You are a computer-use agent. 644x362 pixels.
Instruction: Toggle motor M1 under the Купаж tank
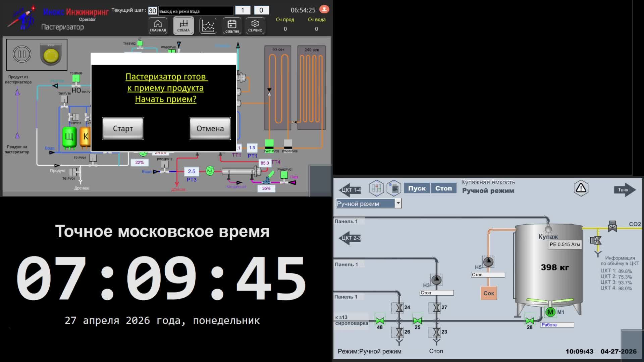pos(550,312)
